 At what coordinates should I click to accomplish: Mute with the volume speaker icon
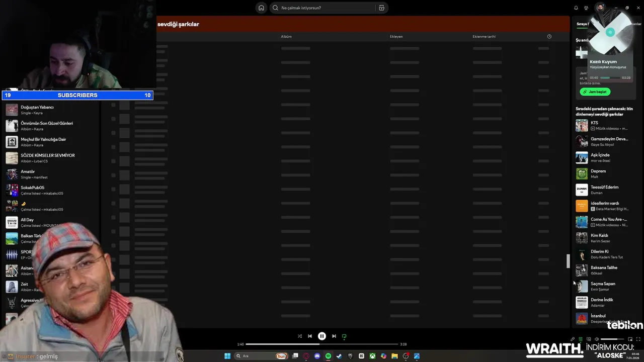(x=597, y=339)
